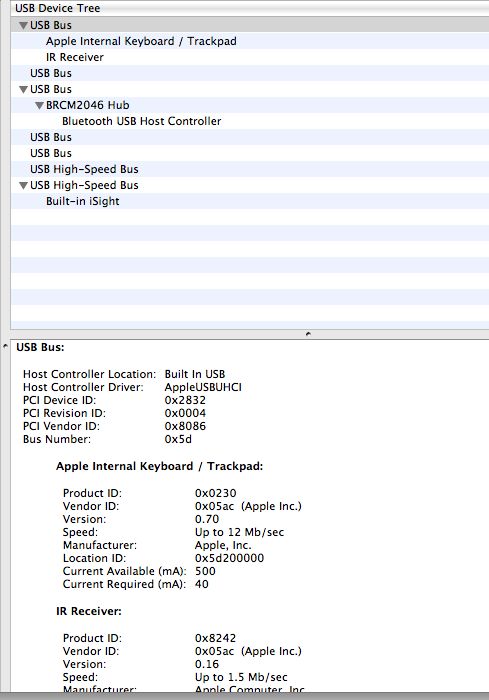The image size is (489, 700).
Task: Click the PCI Device ID value "0x2832"
Action: [x=185, y=400]
